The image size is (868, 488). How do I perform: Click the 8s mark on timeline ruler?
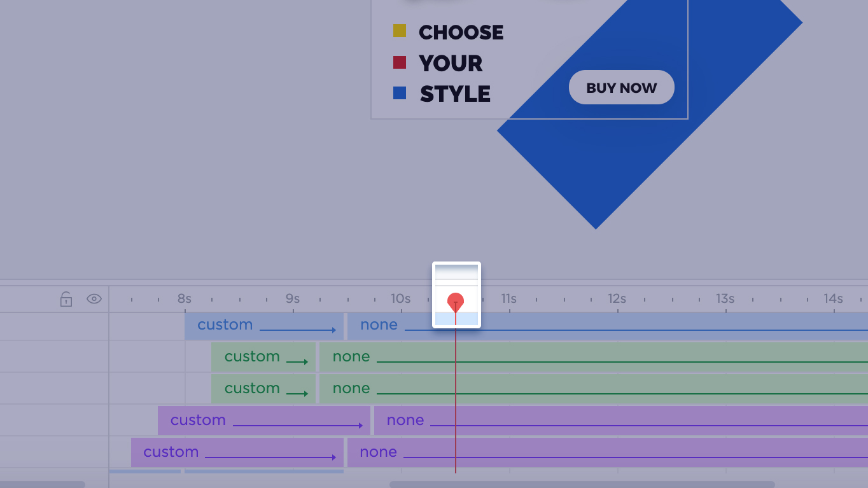point(185,298)
